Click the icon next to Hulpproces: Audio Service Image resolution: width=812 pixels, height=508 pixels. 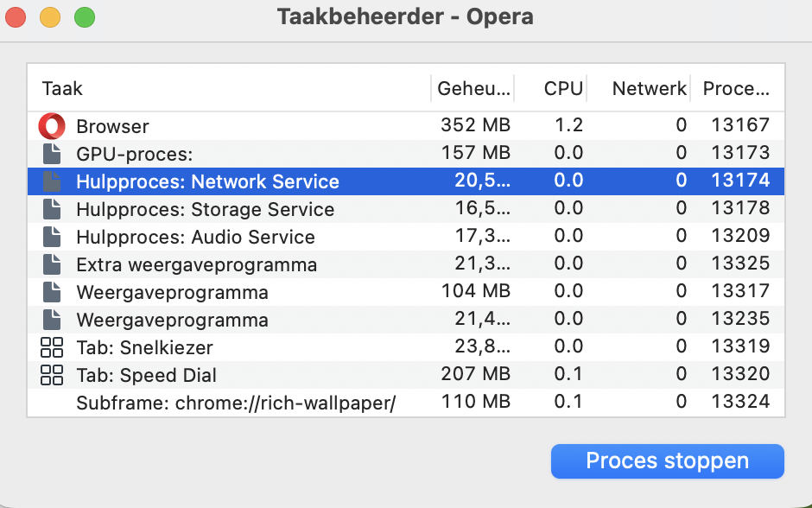51,236
